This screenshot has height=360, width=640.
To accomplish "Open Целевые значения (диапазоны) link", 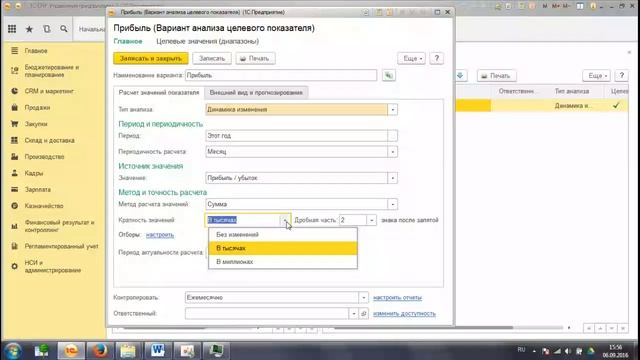I will tap(207, 41).
